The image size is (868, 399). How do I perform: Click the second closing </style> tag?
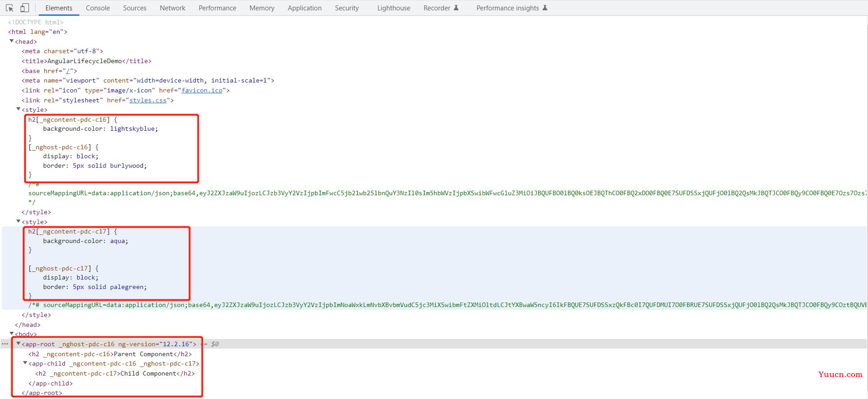pos(36,315)
